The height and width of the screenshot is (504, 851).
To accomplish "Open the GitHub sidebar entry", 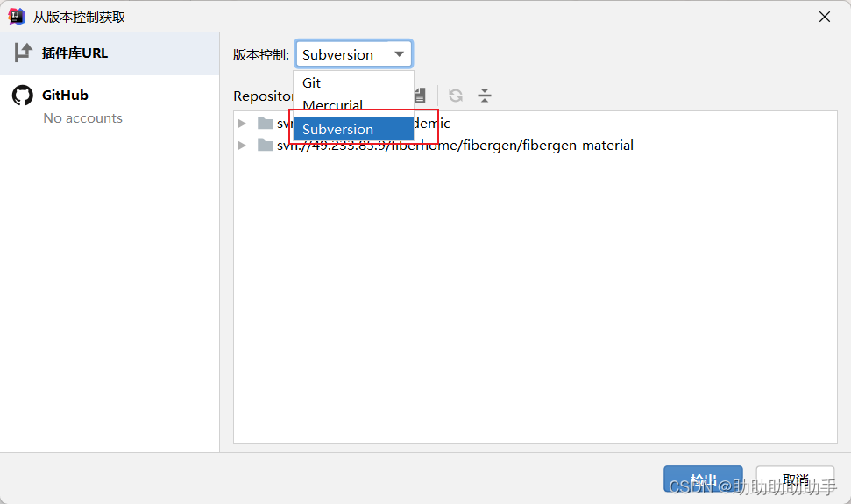I will (110, 104).
